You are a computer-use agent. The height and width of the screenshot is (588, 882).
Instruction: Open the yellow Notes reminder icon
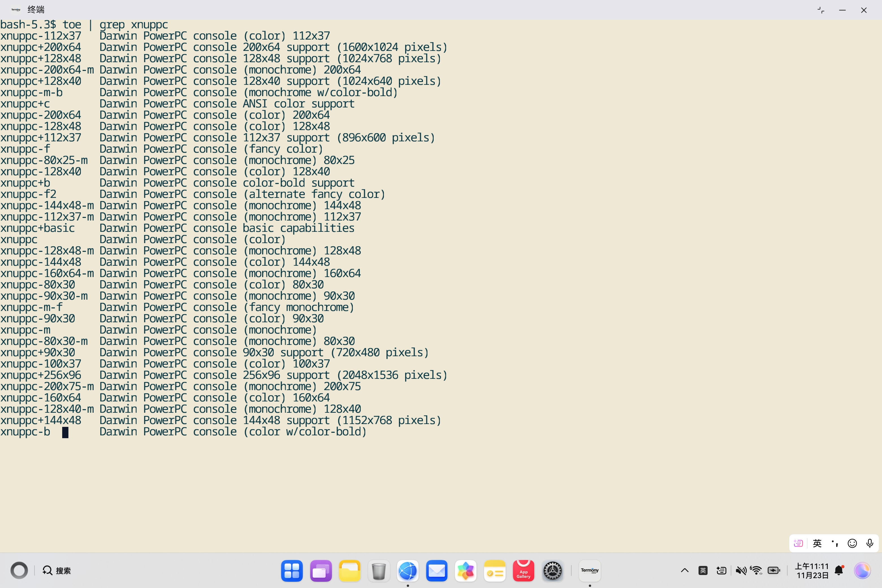point(494,571)
